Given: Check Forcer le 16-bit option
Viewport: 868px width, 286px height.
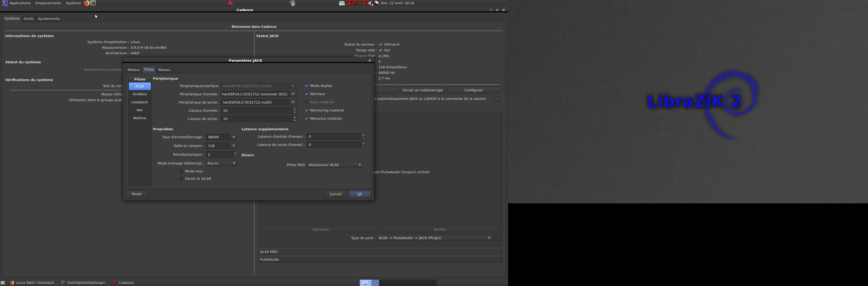Looking at the screenshot, I should coord(181,179).
